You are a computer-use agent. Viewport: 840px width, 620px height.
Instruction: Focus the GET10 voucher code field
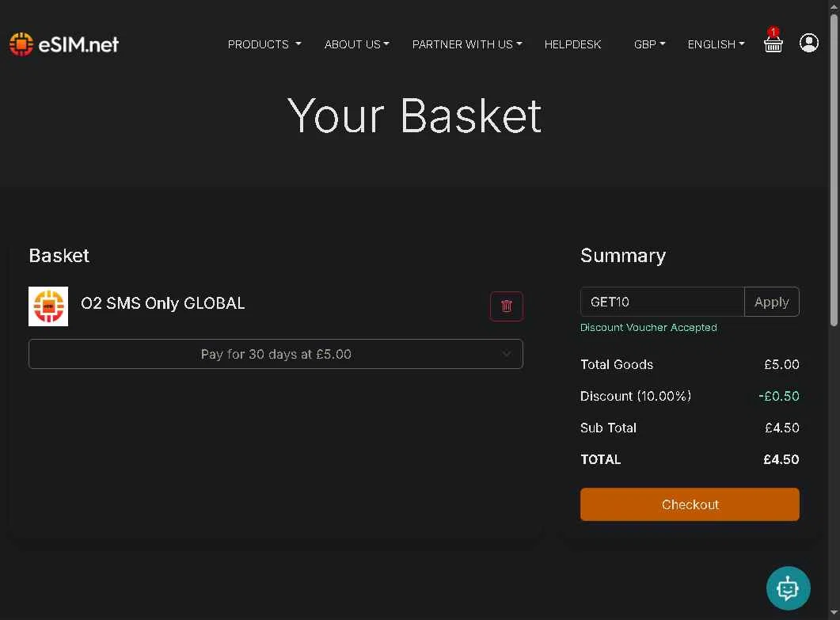click(662, 302)
